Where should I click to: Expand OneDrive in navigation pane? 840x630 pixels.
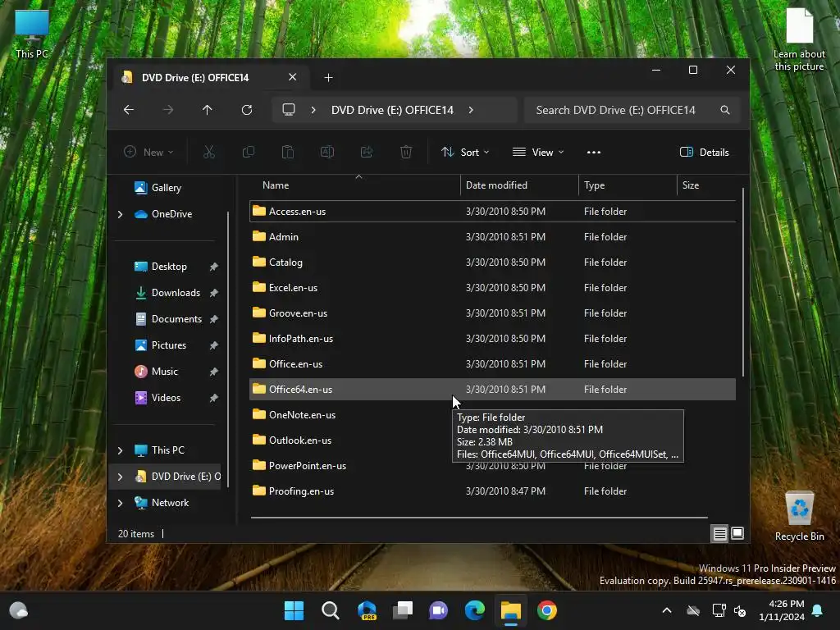[120, 214]
